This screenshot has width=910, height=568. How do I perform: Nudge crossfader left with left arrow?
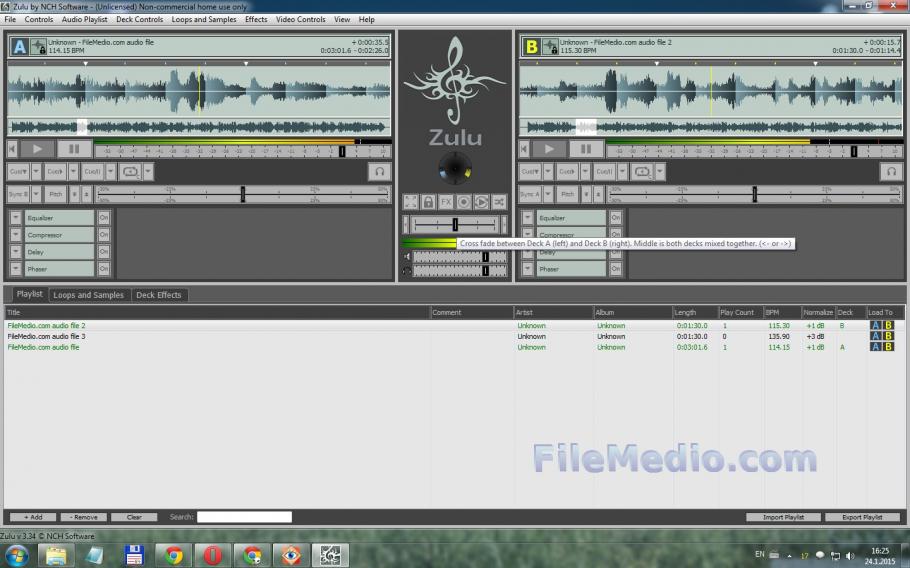[x=406, y=224]
